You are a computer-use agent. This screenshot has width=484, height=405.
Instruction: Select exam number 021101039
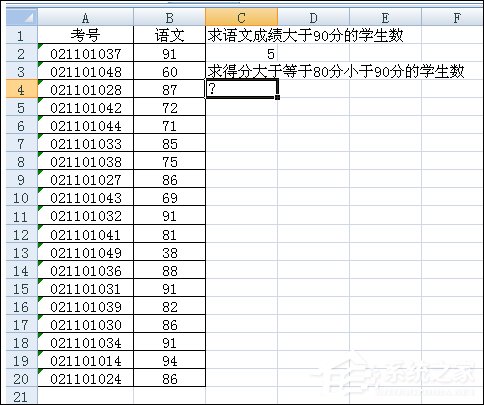coord(86,306)
